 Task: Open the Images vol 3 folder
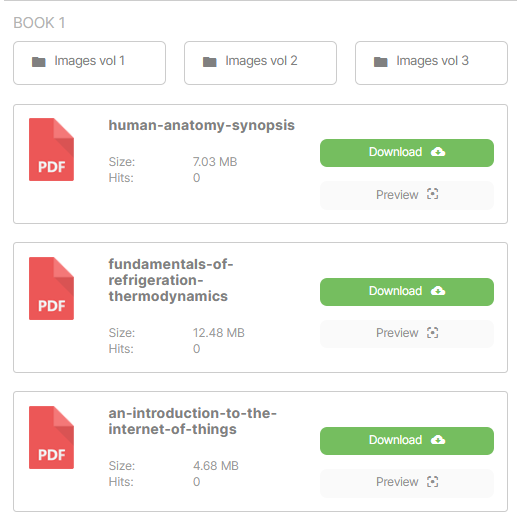coord(432,63)
